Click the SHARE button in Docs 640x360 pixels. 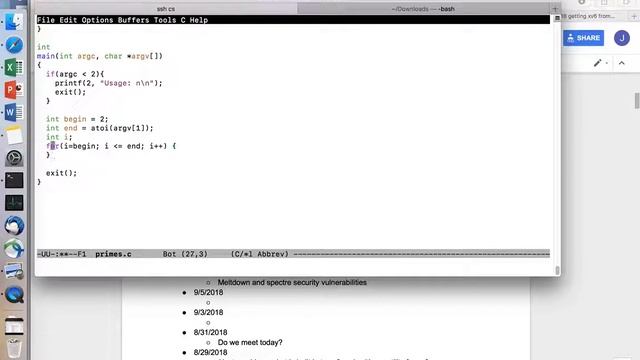[583, 38]
